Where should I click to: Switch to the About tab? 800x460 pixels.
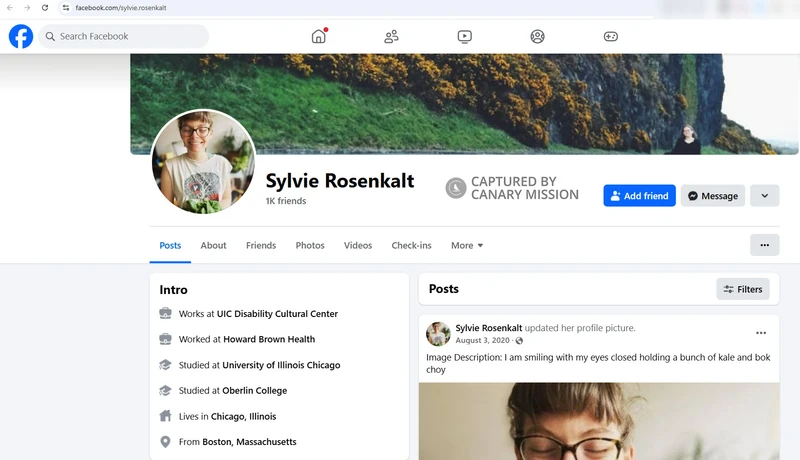(213, 245)
